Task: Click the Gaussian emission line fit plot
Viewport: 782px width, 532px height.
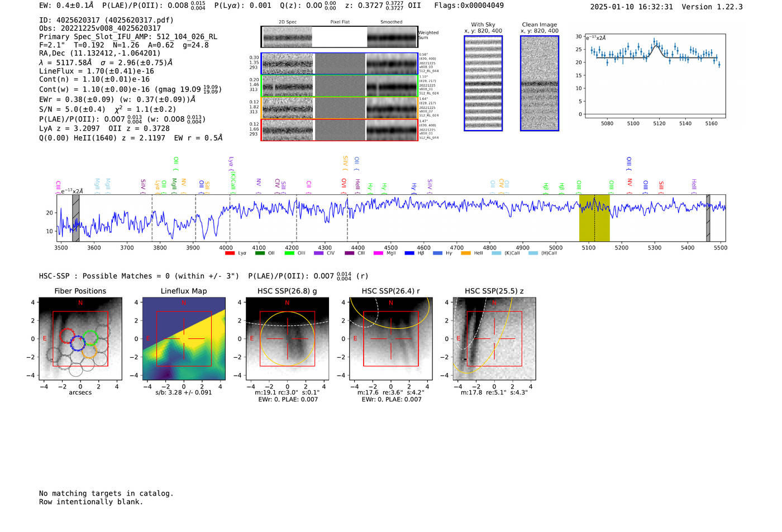Action: 655,76
